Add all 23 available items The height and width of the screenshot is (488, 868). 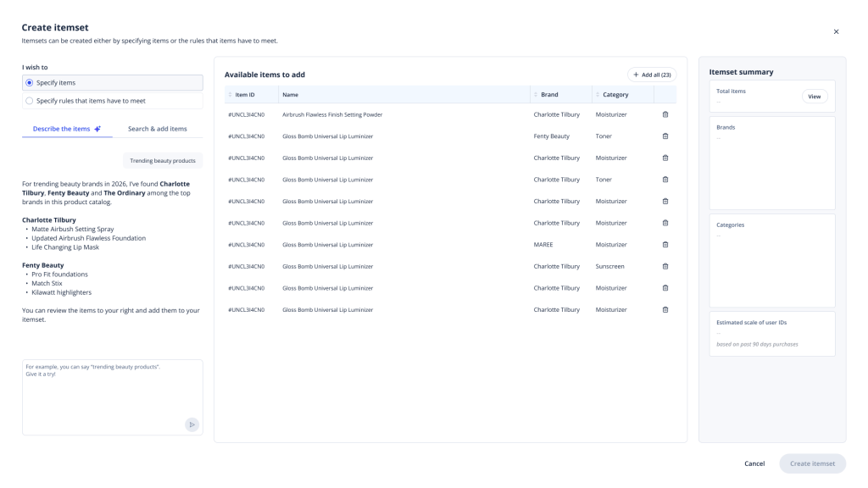coord(652,75)
